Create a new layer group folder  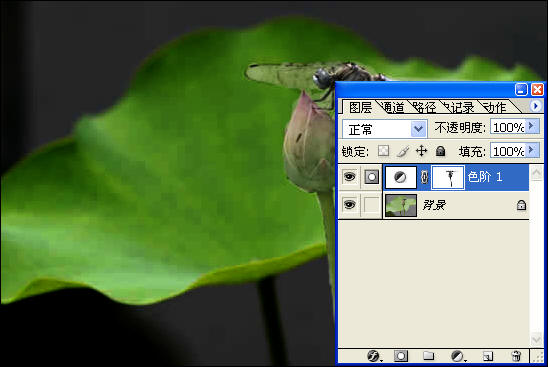[428, 356]
